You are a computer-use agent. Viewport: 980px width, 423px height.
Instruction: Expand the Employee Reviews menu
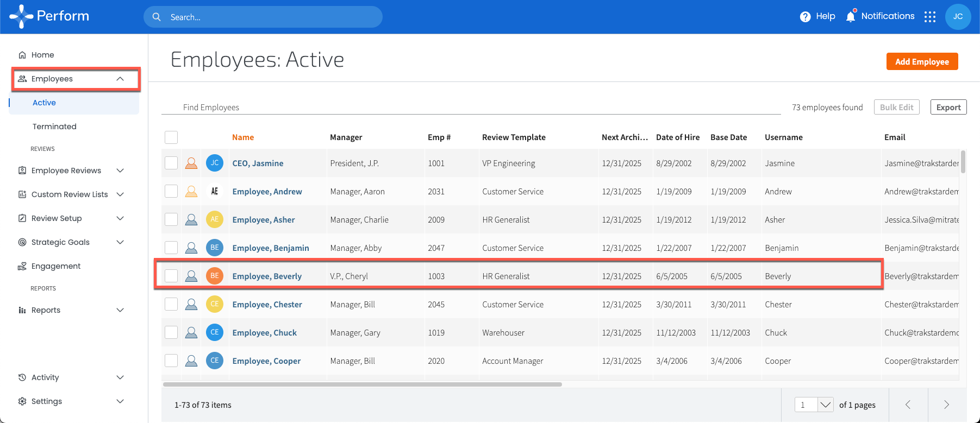[120, 171]
